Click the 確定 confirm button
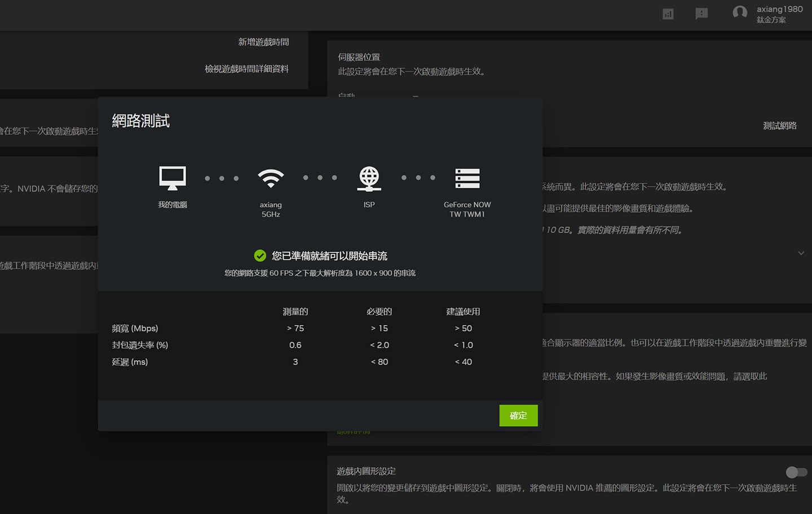Image resolution: width=812 pixels, height=514 pixels. [518, 415]
